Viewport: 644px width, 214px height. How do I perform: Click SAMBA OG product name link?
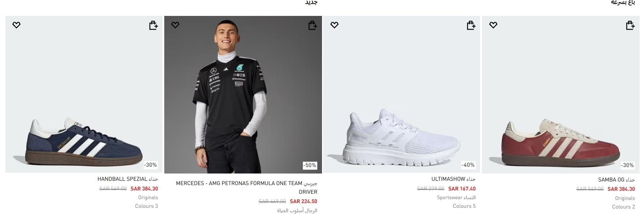point(616,180)
